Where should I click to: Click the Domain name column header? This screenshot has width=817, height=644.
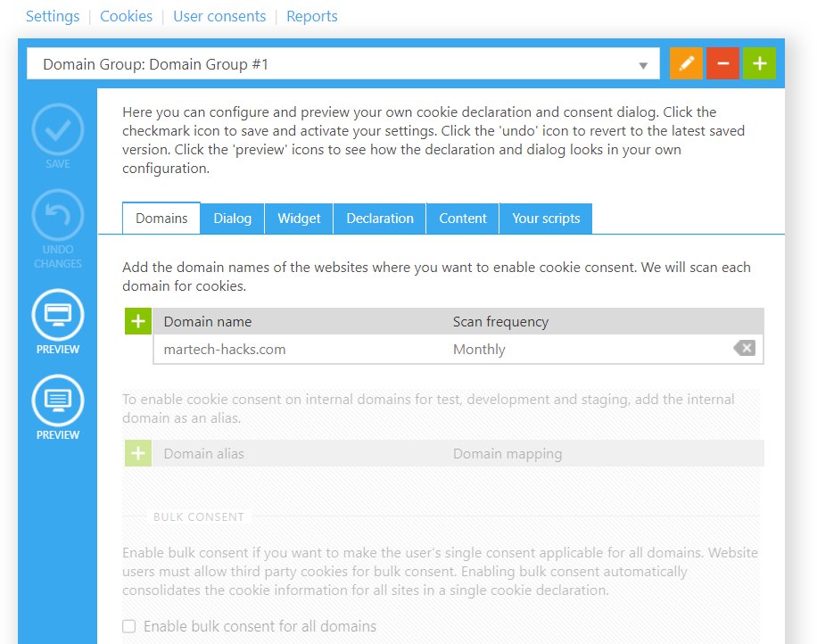[x=208, y=321]
